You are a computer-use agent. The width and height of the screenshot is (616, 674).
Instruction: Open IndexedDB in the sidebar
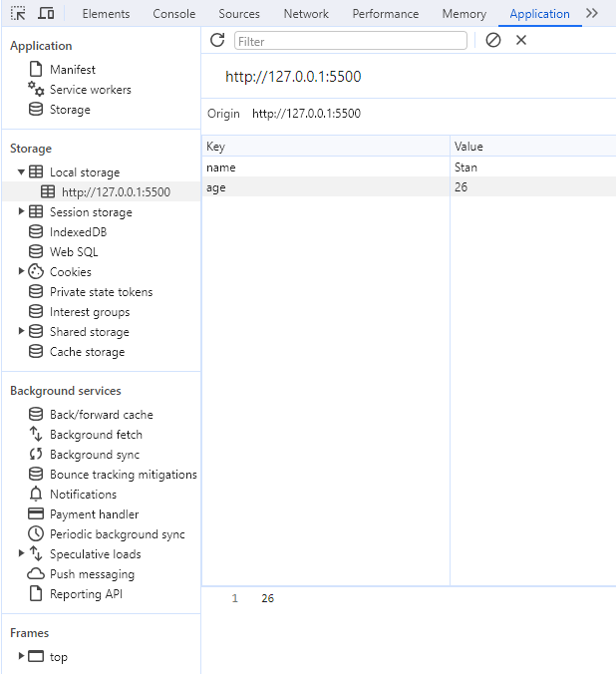point(78,231)
